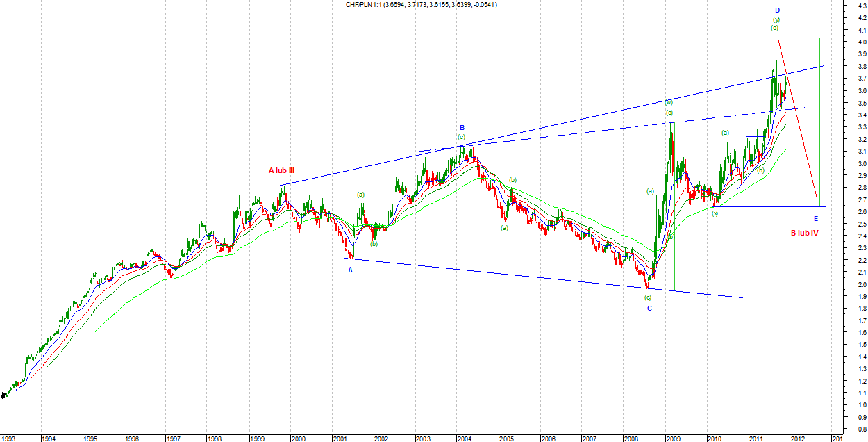Select the 2.0 price level on right axis
868x442 pixels.
[861, 284]
